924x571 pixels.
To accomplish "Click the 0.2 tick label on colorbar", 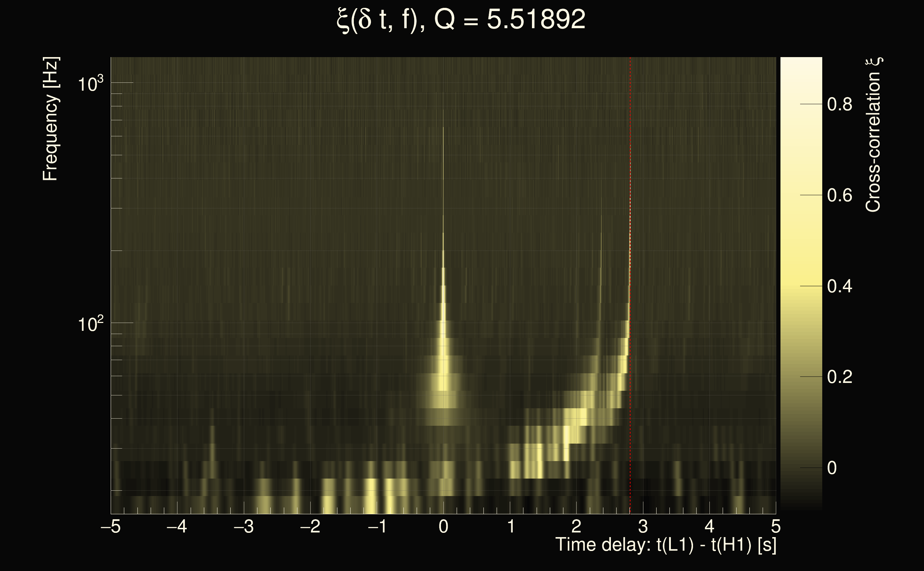I will tap(839, 377).
